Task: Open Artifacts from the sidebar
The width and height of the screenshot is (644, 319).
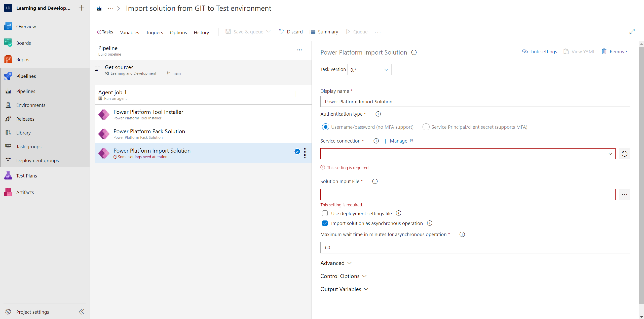Action: click(x=25, y=192)
